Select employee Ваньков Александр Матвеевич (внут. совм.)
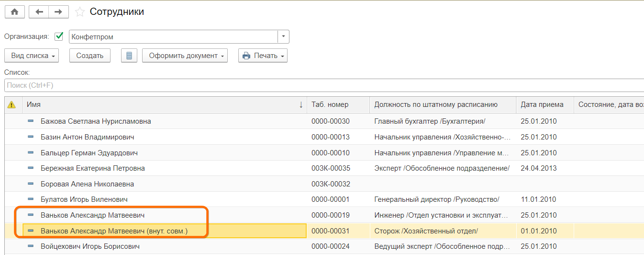The height and width of the screenshot is (255, 644). tap(114, 231)
